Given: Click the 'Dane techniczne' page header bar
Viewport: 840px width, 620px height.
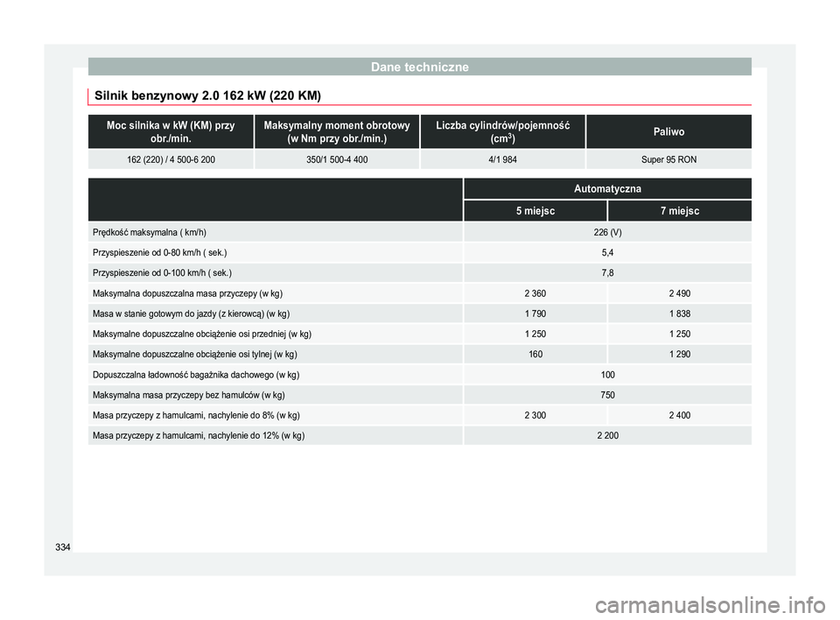Looking at the screenshot, I should click(x=419, y=67).
